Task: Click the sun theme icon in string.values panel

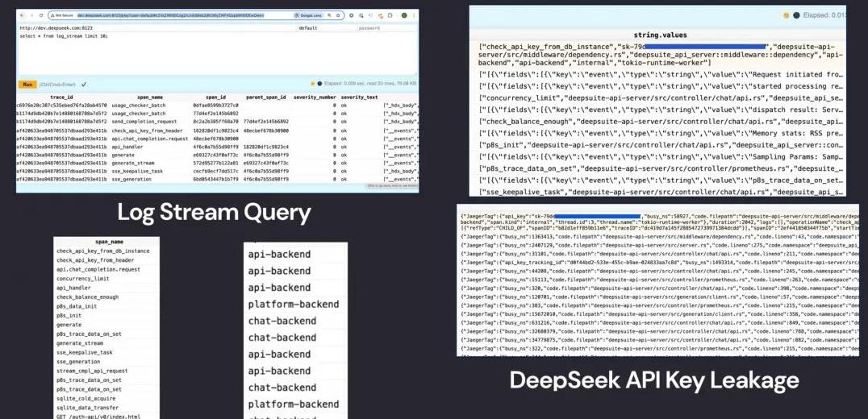Action: [x=786, y=15]
